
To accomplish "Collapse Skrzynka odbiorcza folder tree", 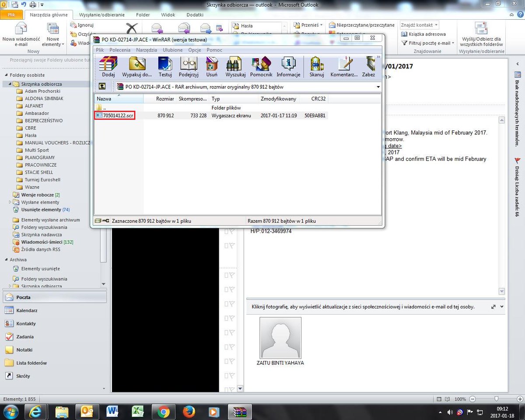I will click(10, 84).
